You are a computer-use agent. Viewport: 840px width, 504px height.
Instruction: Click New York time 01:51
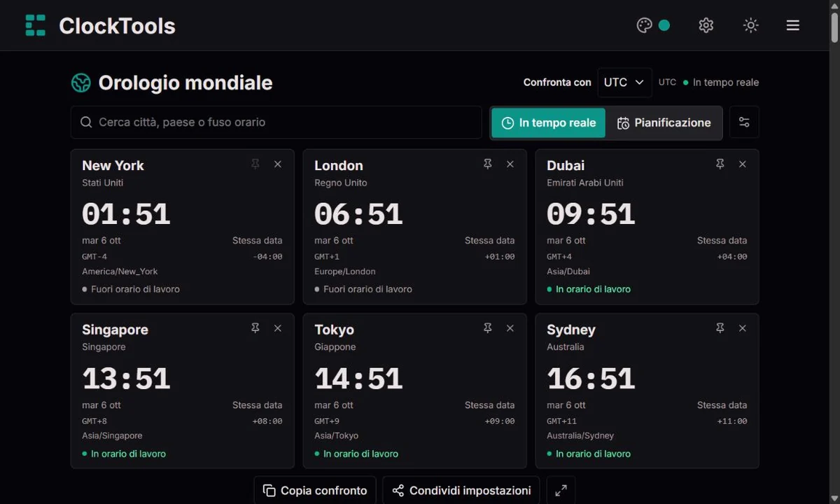coord(126,214)
